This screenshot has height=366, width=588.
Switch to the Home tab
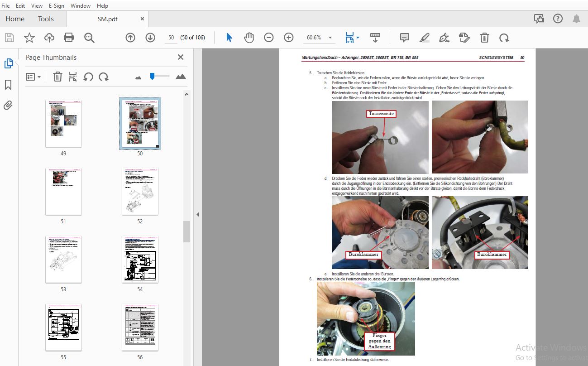(x=15, y=19)
